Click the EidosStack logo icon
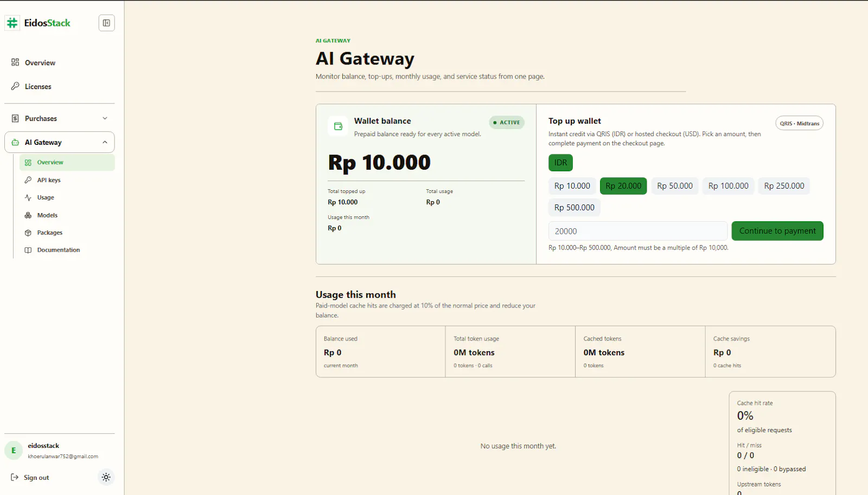The width and height of the screenshot is (868, 495). click(12, 23)
